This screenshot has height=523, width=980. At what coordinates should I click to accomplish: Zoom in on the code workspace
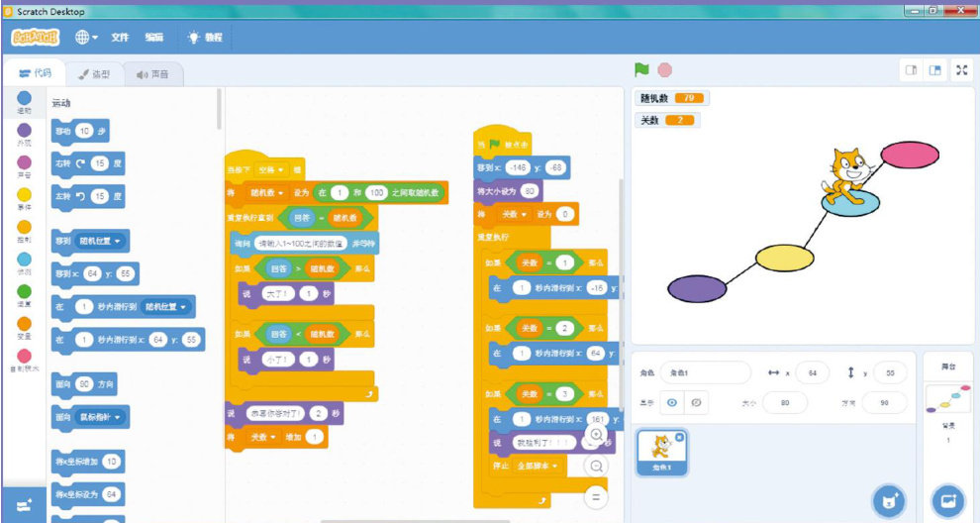(x=596, y=434)
